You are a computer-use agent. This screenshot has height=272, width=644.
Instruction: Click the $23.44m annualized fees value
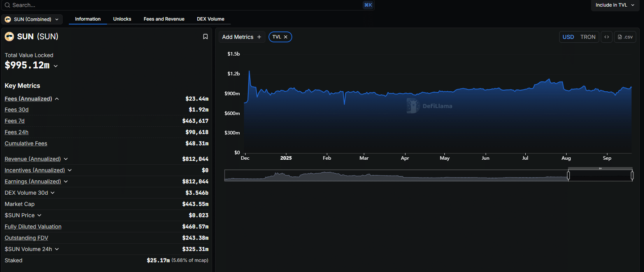(x=197, y=99)
